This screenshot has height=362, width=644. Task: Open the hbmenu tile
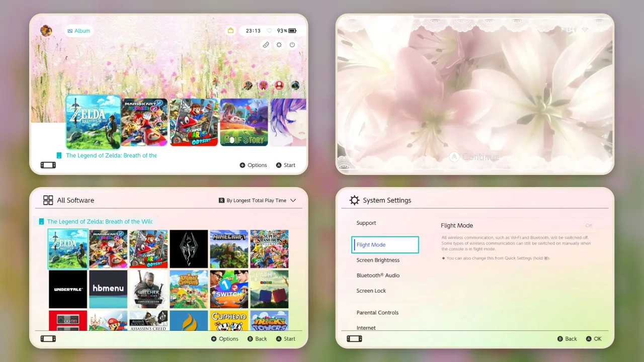click(x=108, y=289)
